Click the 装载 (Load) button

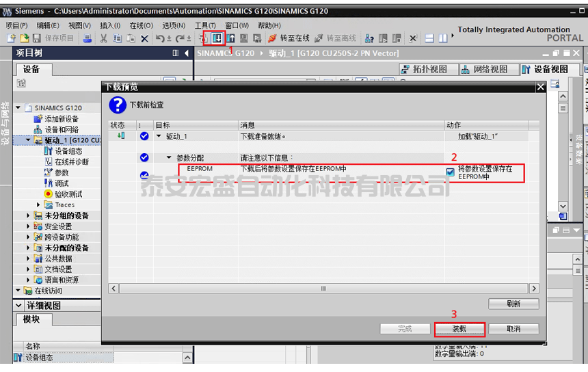(x=459, y=329)
